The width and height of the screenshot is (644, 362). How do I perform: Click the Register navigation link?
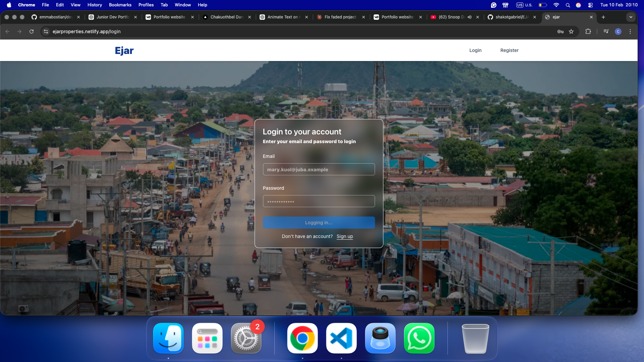(509, 50)
